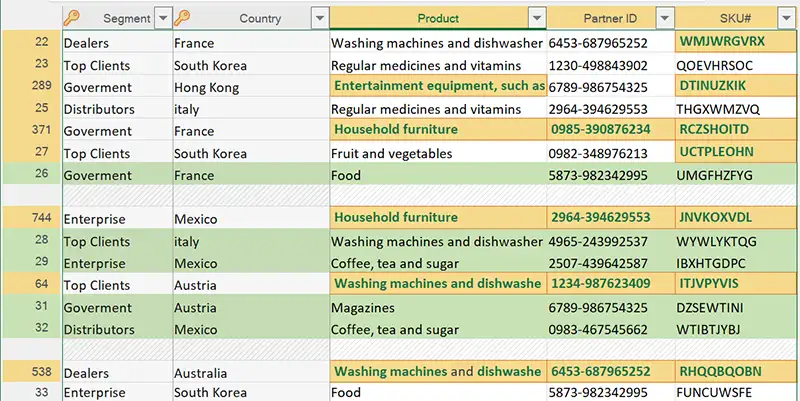Select row header 26
Screen dimensions: 800x401
(x=33, y=173)
